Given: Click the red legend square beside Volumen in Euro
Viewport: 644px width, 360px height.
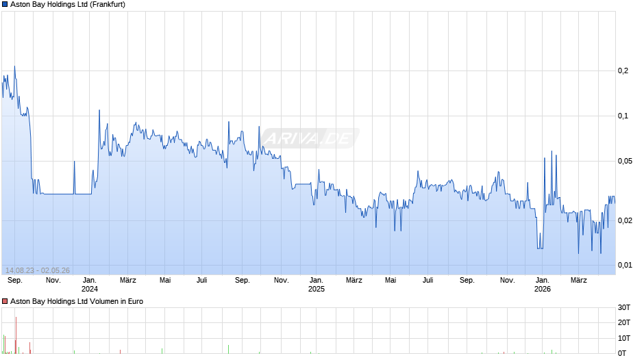Looking at the screenshot, I should click(x=5, y=301).
